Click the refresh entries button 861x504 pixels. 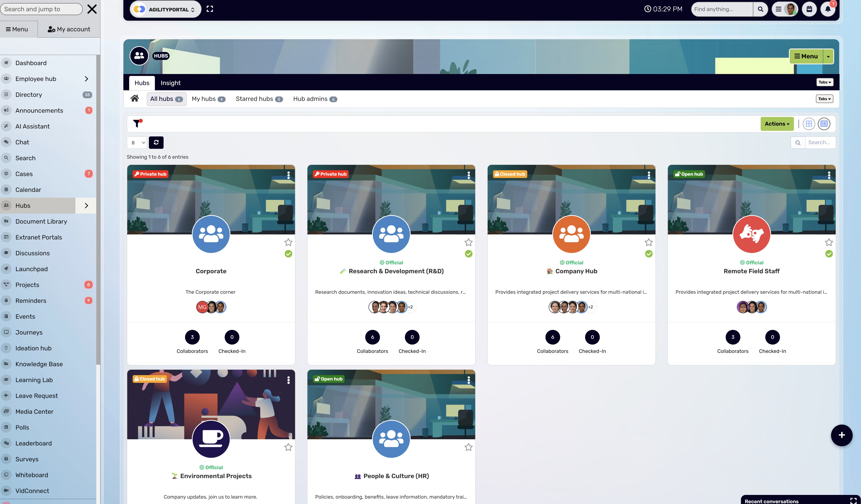(x=156, y=142)
